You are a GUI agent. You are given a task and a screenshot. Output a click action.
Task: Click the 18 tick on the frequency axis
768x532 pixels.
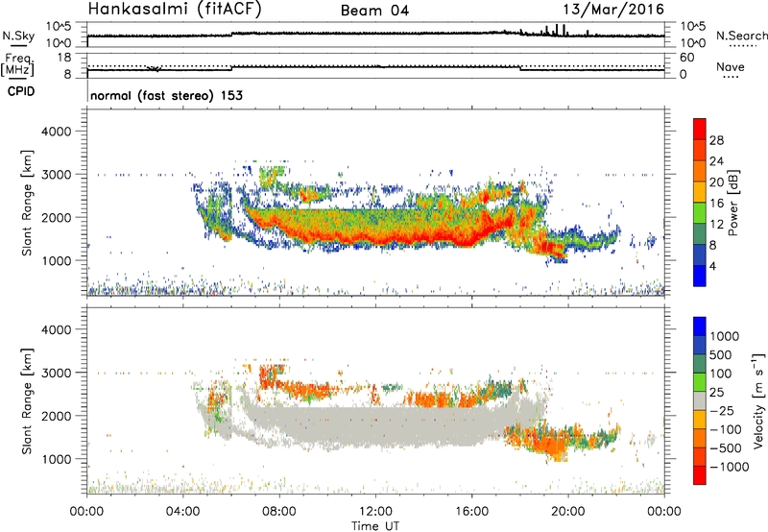pyautogui.click(x=64, y=58)
